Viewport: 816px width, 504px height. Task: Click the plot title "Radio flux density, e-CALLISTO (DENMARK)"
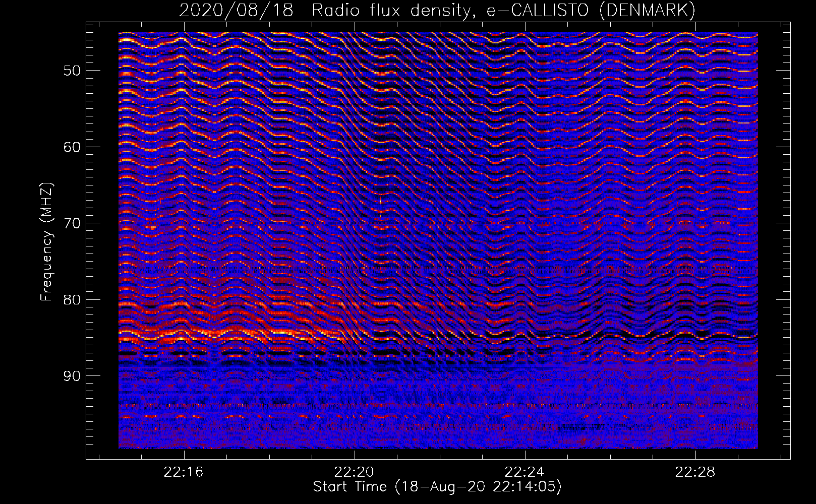[503, 11]
